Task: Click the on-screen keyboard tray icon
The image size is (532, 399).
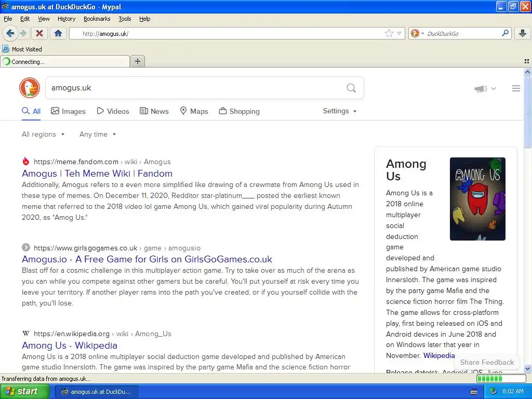Action: (474, 392)
